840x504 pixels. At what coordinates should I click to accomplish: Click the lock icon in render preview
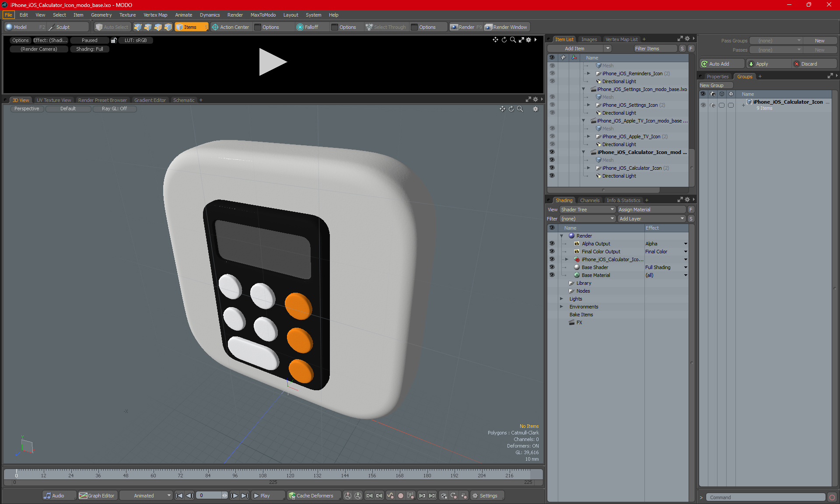[114, 40]
